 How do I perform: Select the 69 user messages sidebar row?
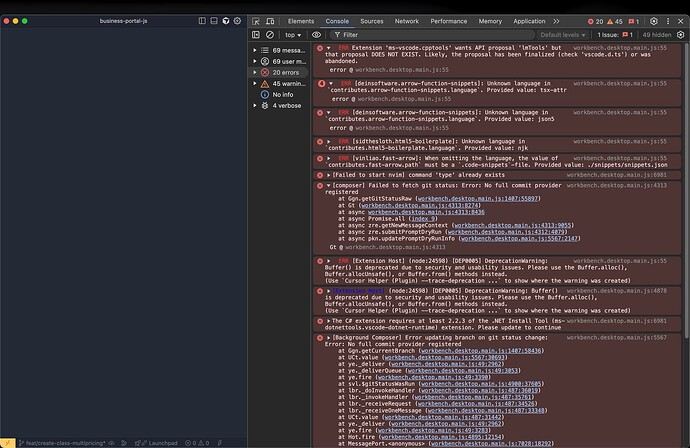tap(279, 61)
